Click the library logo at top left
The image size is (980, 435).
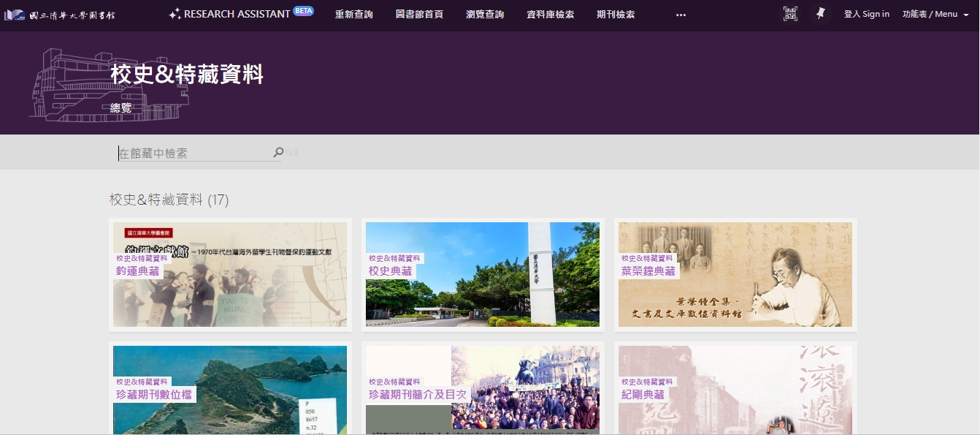[59, 14]
